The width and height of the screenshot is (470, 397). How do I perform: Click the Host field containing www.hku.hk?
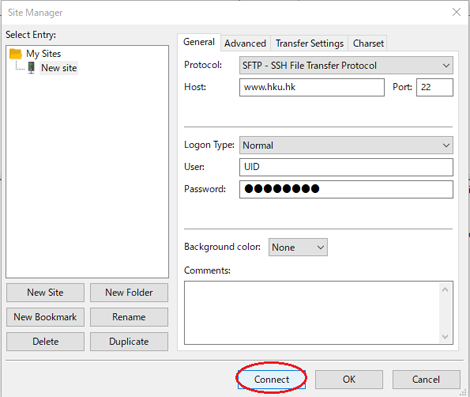click(x=312, y=87)
